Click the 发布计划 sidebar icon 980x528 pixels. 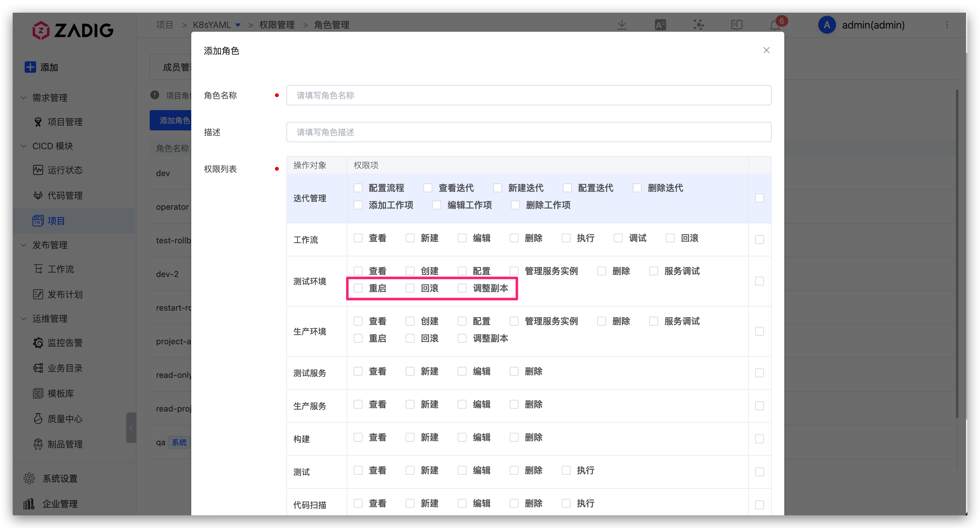tap(38, 294)
